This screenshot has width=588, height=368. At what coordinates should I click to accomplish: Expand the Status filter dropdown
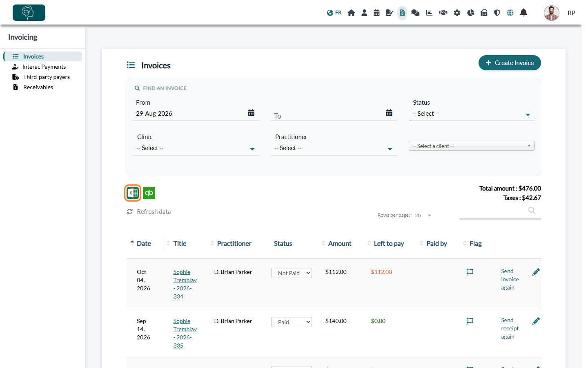[472, 114]
